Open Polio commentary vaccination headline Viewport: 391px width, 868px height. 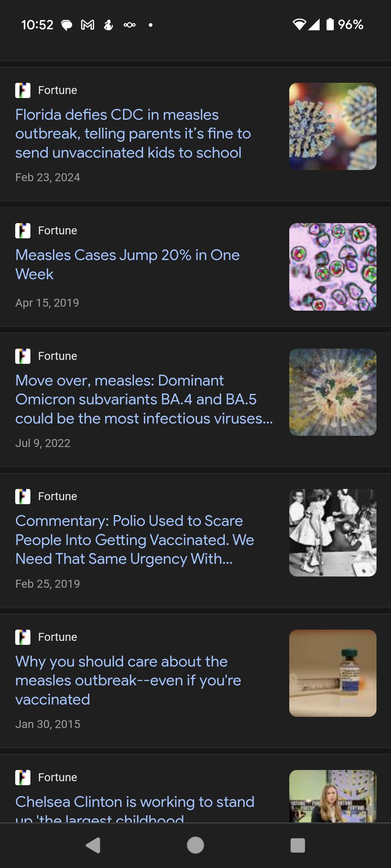(x=134, y=540)
